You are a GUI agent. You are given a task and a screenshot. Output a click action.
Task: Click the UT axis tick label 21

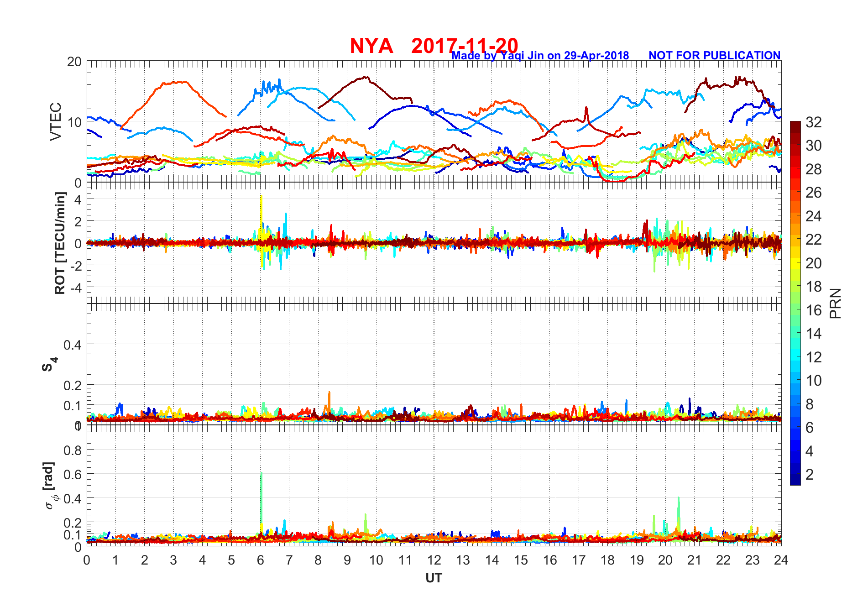tap(694, 560)
